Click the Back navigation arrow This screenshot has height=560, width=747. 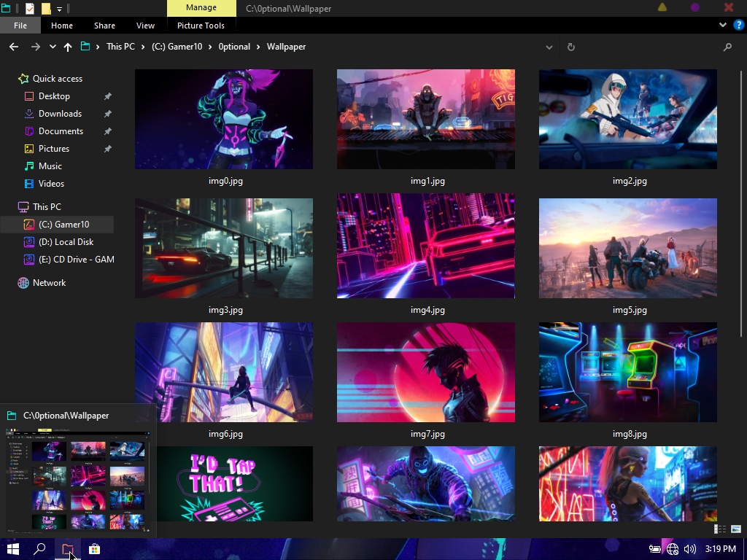pyautogui.click(x=13, y=47)
